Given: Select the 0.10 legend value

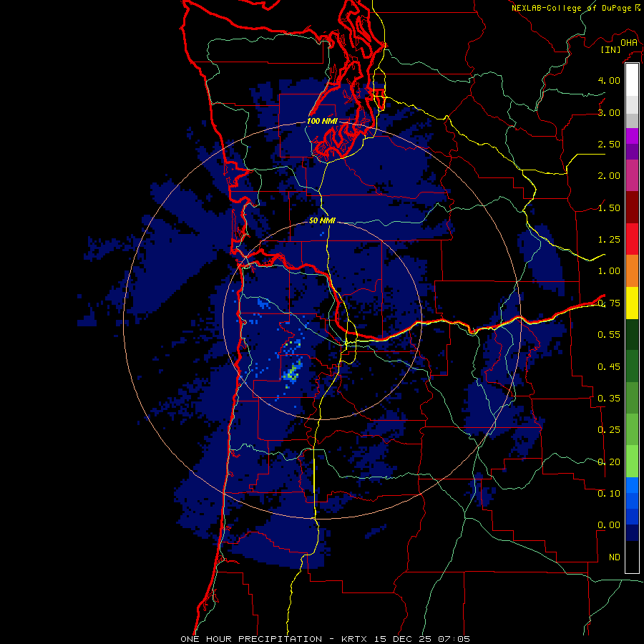Looking at the screenshot, I should click(x=609, y=494).
